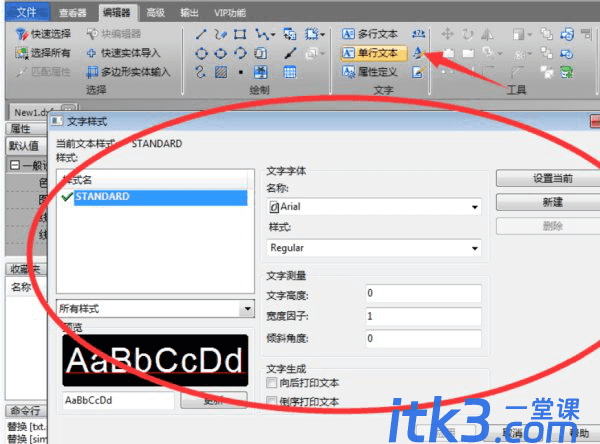
Task: Open the 文件 file menu
Action: coord(27,12)
